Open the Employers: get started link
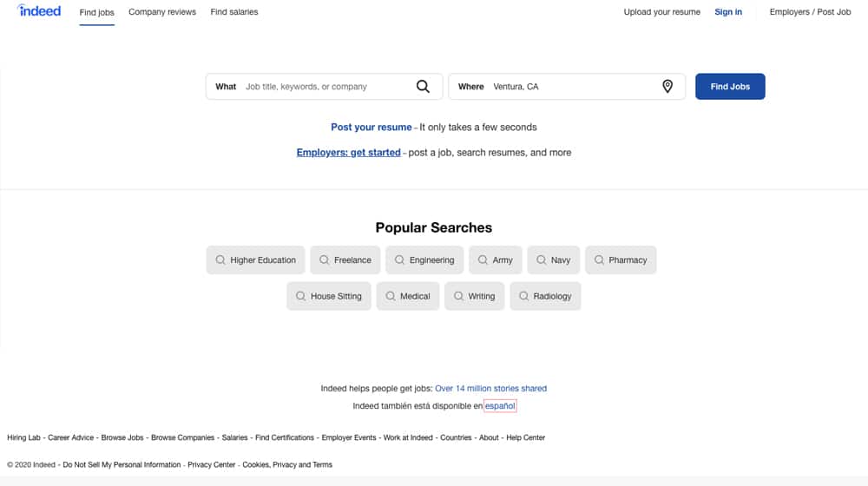The width and height of the screenshot is (868, 486). pos(348,152)
